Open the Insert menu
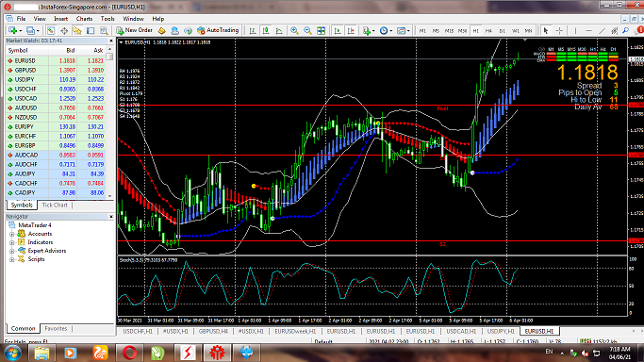 (x=60, y=19)
